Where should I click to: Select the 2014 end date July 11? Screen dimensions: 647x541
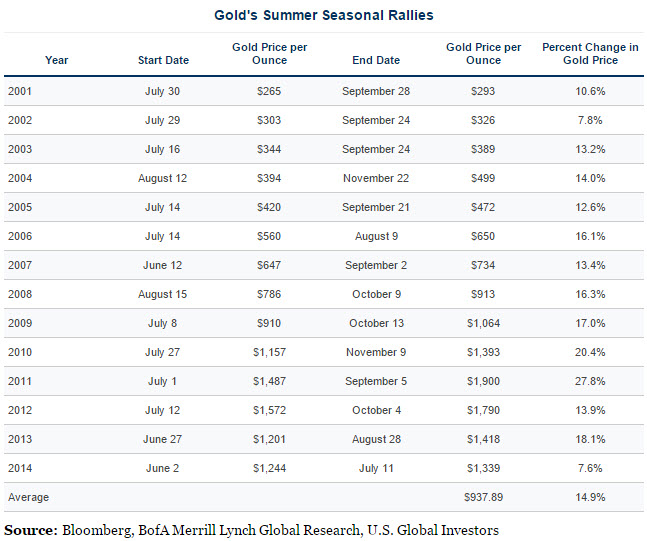(376, 468)
